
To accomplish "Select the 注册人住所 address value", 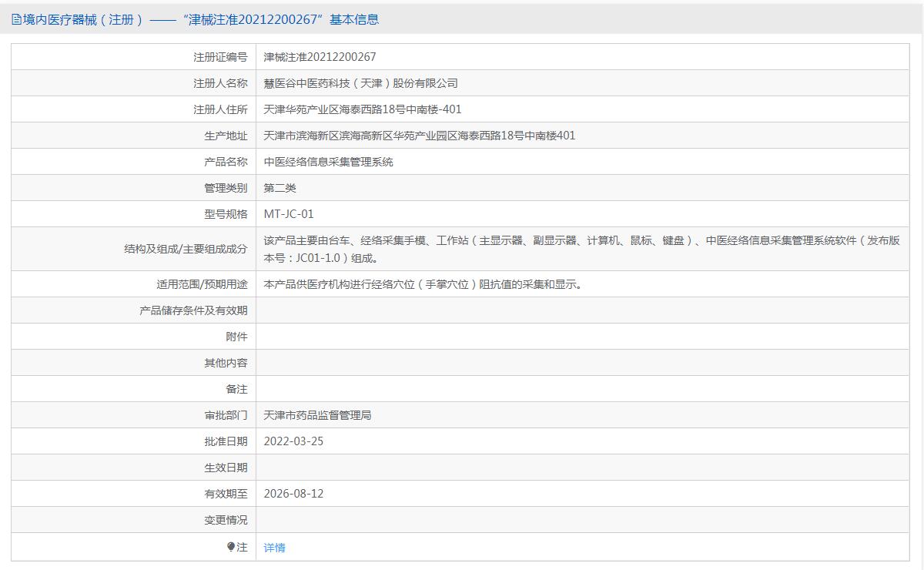I will (x=362, y=109).
